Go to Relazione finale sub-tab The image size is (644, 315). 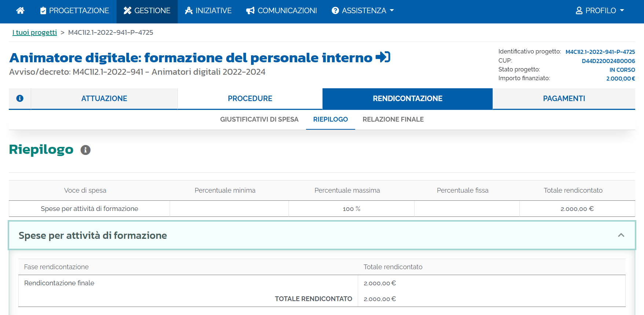click(393, 119)
